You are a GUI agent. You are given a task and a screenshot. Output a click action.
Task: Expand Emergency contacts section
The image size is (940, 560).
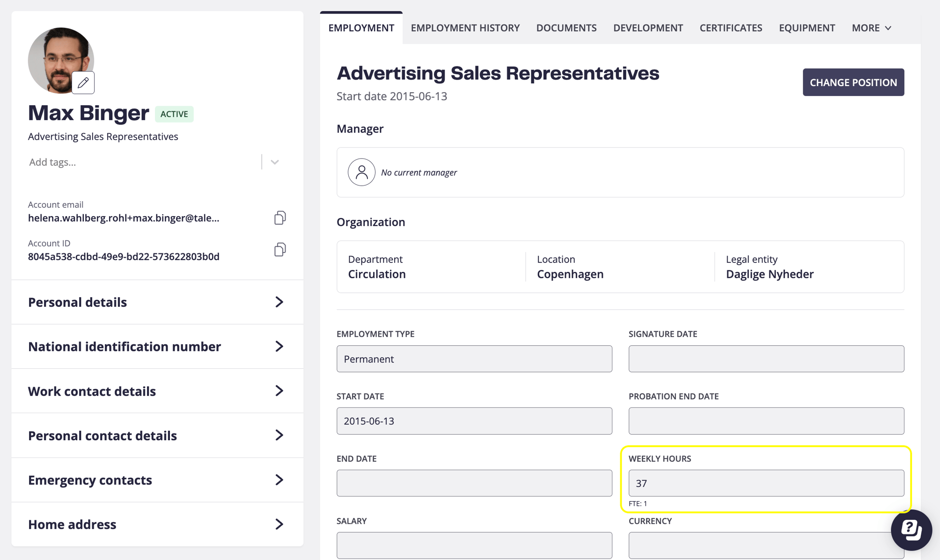click(x=157, y=480)
